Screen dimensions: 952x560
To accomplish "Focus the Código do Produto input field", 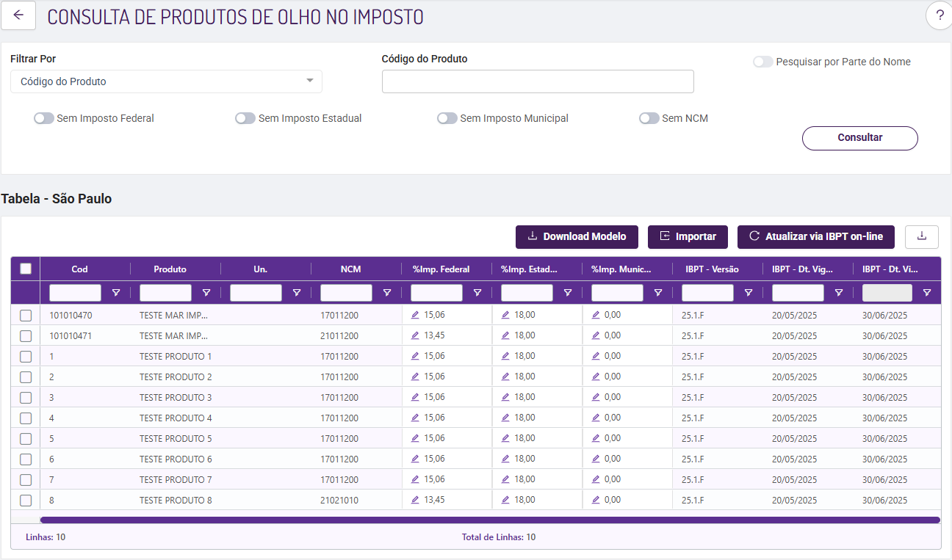I will click(538, 81).
